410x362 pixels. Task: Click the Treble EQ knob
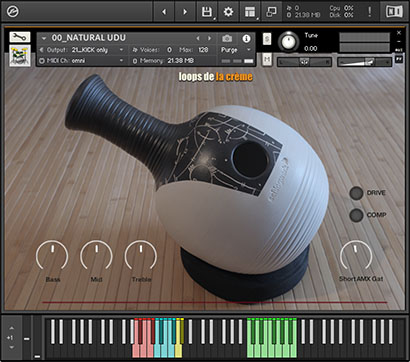[141, 255]
